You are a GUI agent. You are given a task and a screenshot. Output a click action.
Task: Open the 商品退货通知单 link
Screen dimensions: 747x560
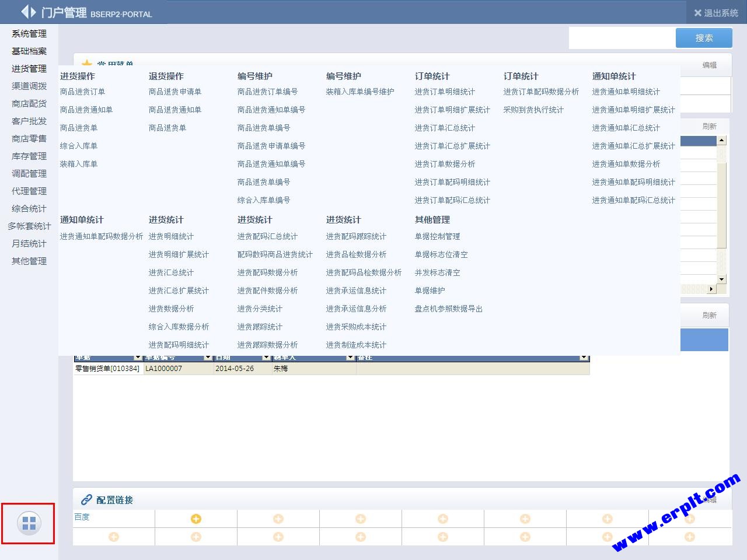[175, 110]
